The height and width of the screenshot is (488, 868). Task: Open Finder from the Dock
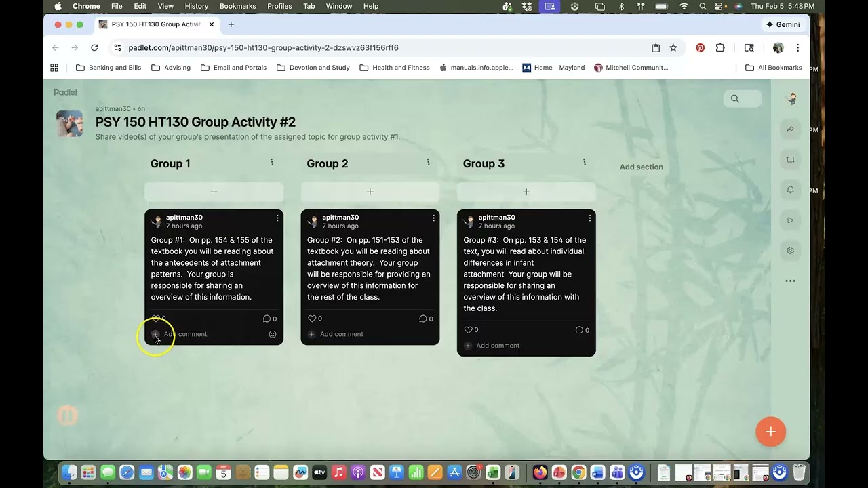point(69,472)
